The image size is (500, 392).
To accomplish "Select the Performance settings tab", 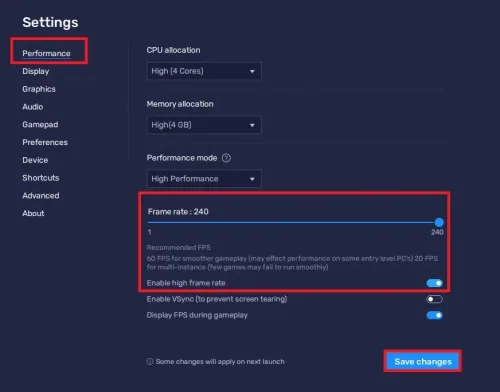I will 46,53.
